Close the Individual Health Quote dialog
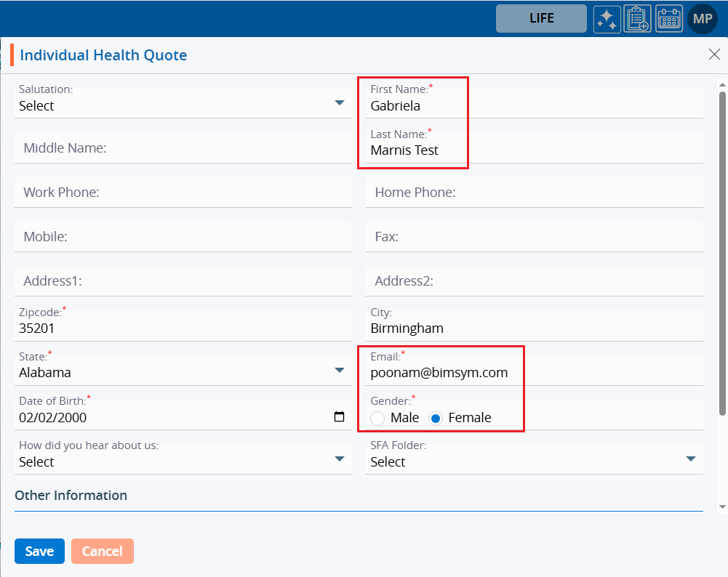728x577 pixels. click(714, 55)
